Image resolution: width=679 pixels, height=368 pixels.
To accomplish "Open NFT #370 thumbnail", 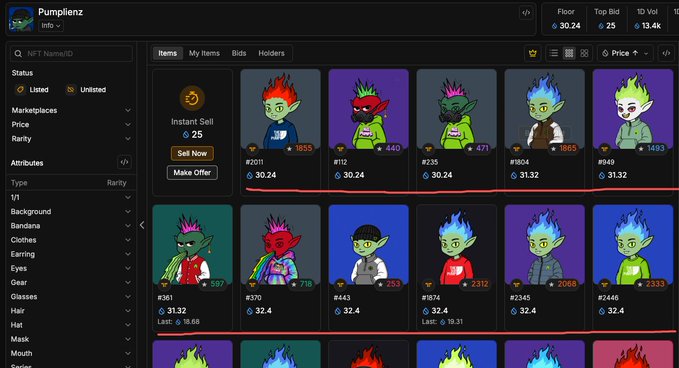I will [x=280, y=245].
